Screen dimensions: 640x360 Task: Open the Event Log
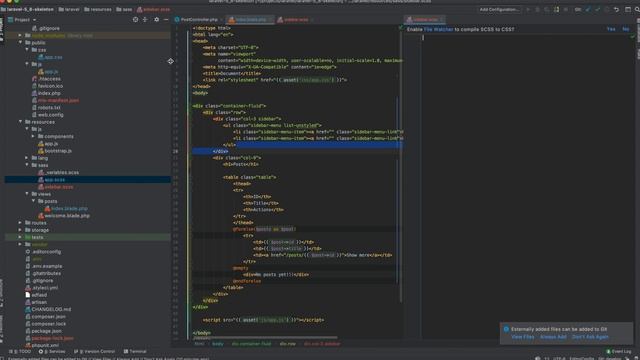619,351
